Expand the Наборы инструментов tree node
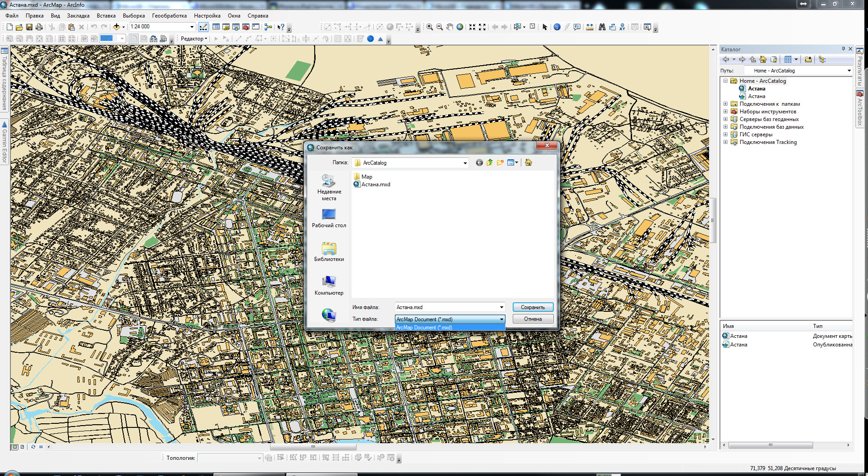 (725, 112)
